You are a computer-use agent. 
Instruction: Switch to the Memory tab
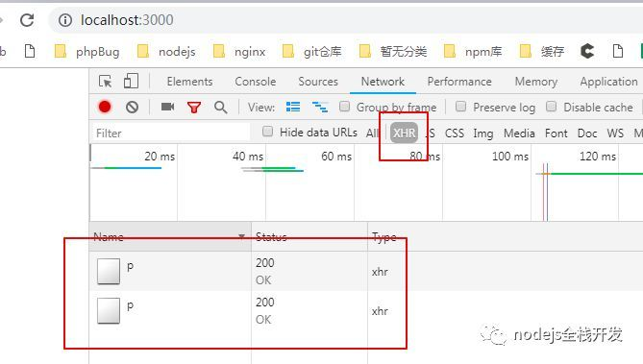536,82
